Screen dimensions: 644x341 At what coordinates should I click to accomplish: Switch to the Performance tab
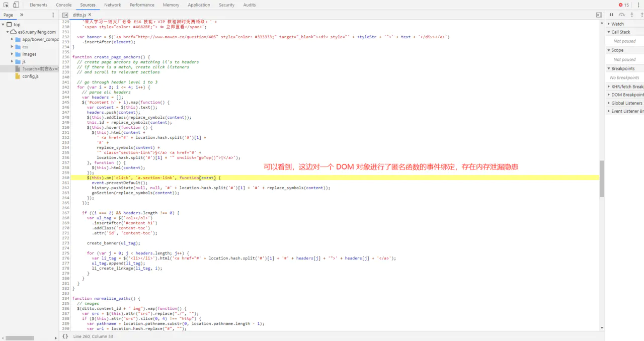point(142,5)
